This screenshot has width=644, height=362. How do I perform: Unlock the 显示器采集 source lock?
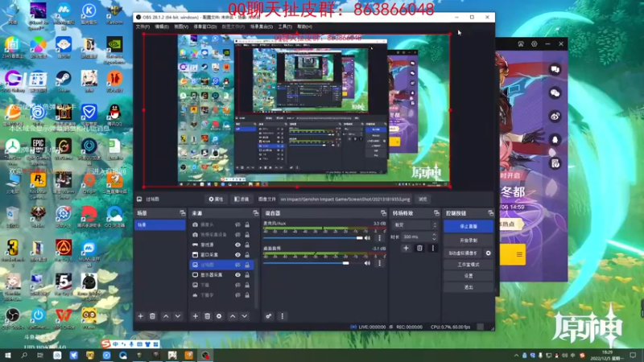[247, 275]
